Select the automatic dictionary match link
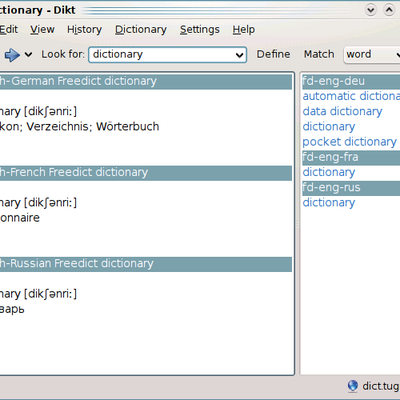The image size is (400, 400). [351, 96]
